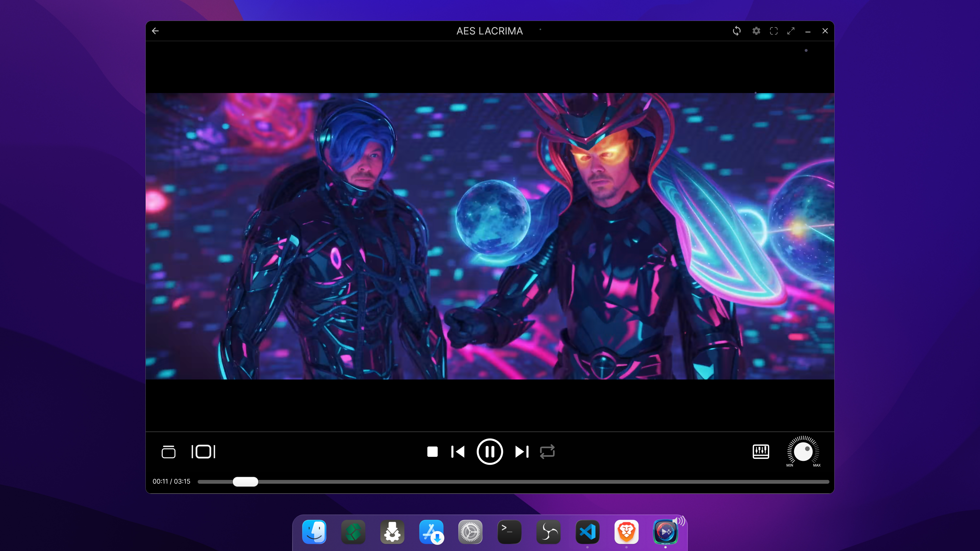The image size is (980, 551).
Task: Toggle fullscreen bracket icon
Action: (774, 31)
